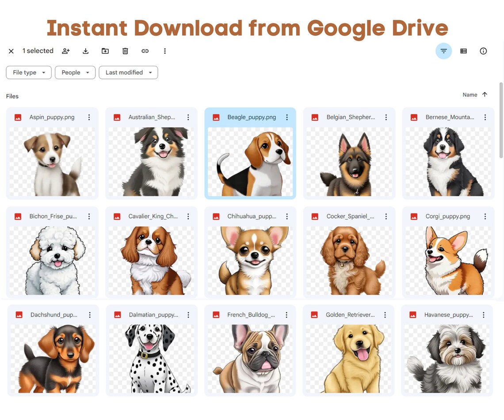Image resolution: width=504 pixels, height=420 pixels.
Task: Open the File type dropdown
Action: (x=28, y=73)
